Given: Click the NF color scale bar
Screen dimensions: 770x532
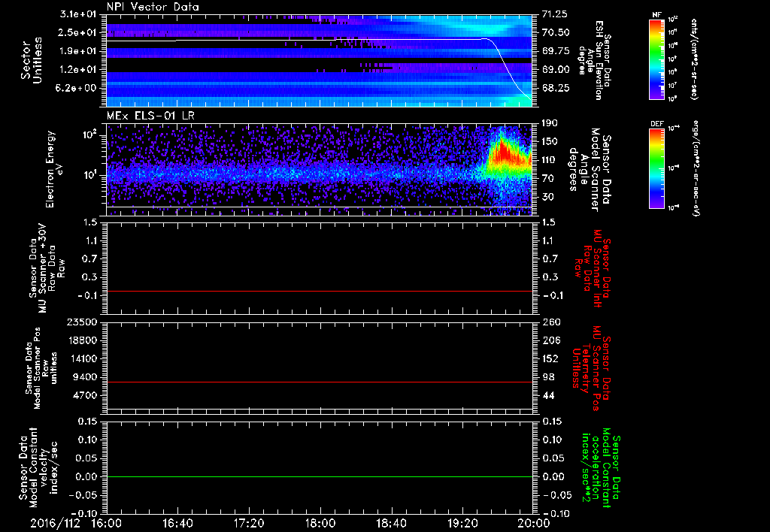Looking at the screenshot, I should coord(655,59).
